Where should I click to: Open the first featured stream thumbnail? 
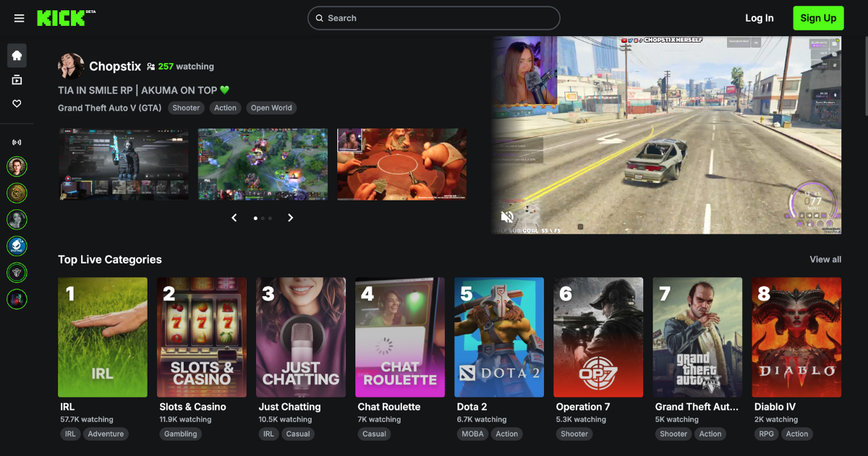(124, 164)
